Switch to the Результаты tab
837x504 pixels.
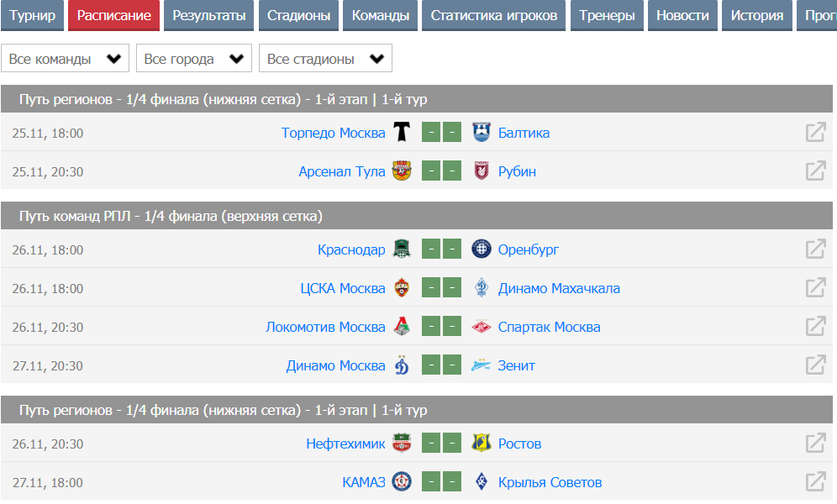210,15
